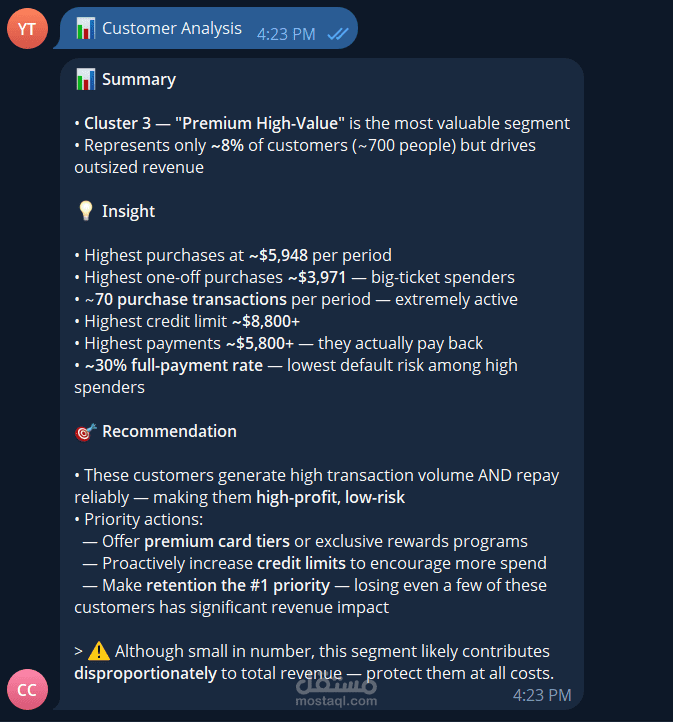Click the double-check read receipt icon
Screen dimensions: 673x722
click(337, 34)
